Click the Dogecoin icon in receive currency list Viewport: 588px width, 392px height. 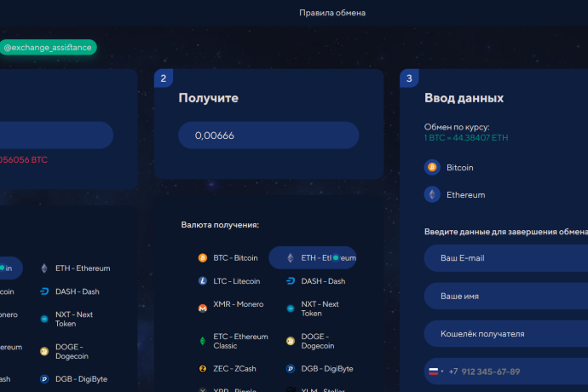[x=291, y=341]
